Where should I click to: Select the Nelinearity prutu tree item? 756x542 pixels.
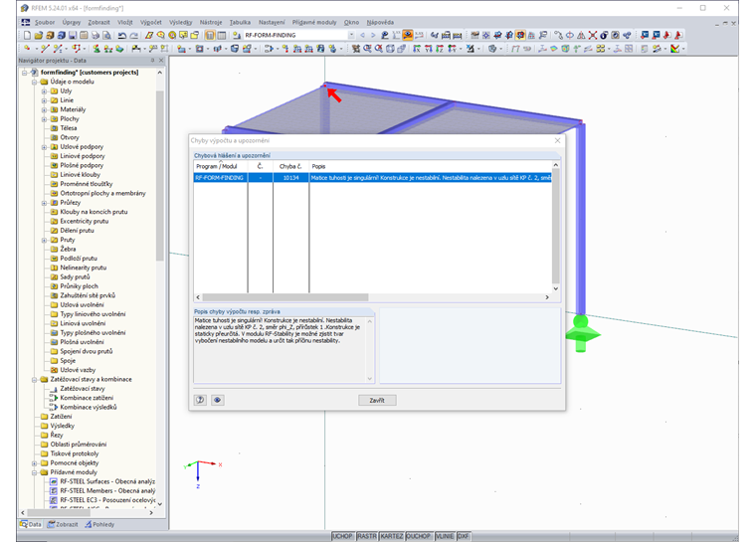(x=83, y=268)
